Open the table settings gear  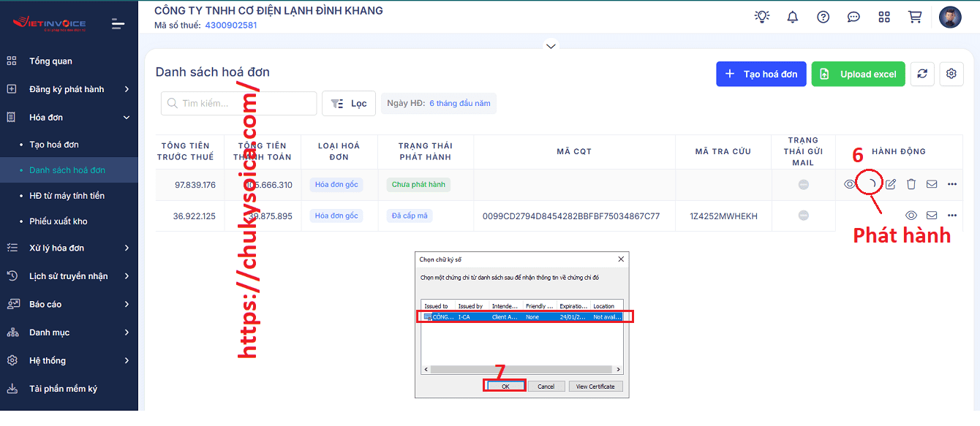pyautogui.click(x=951, y=74)
